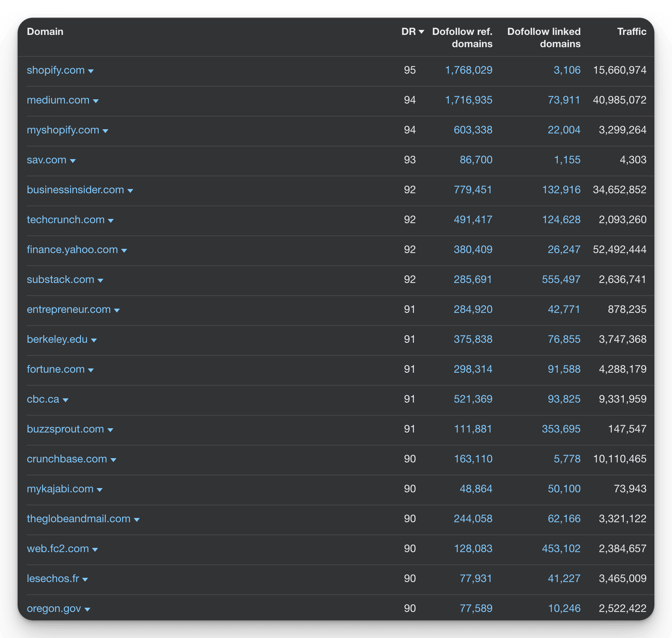
Task: Expand dropdown arrow next to sav.com
Action: pos(73,161)
